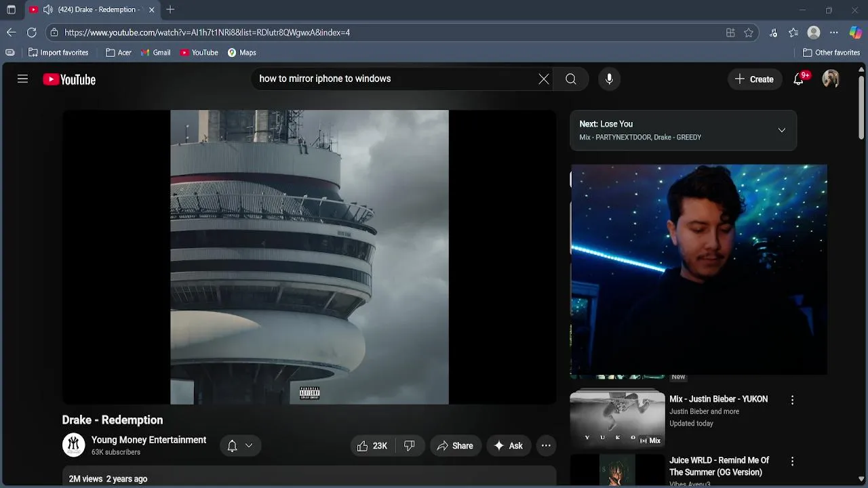Open the Juice WRLD video thumbnail
The image size is (868, 488).
point(618,470)
